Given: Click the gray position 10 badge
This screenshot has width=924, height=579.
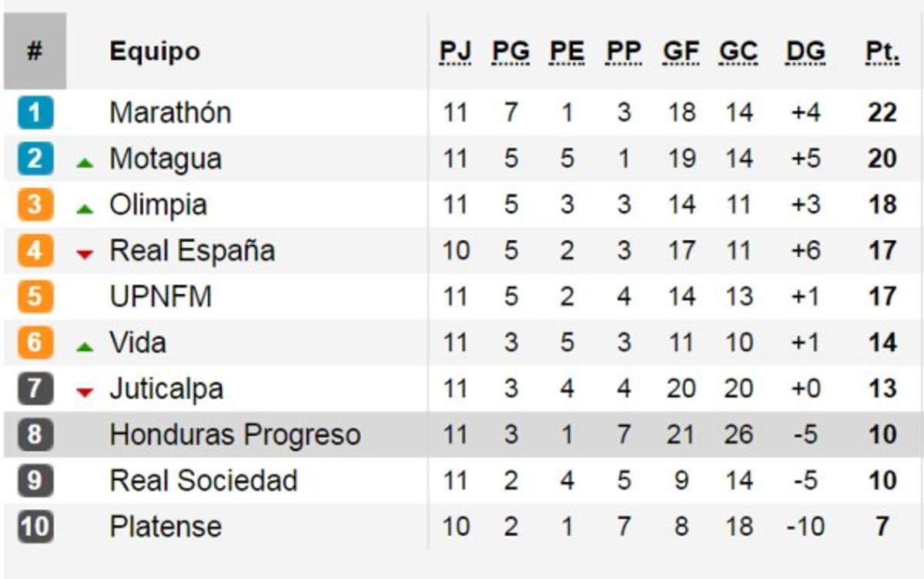Looking at the screenshot, I should pyautogui.click(x=35, y=527).
